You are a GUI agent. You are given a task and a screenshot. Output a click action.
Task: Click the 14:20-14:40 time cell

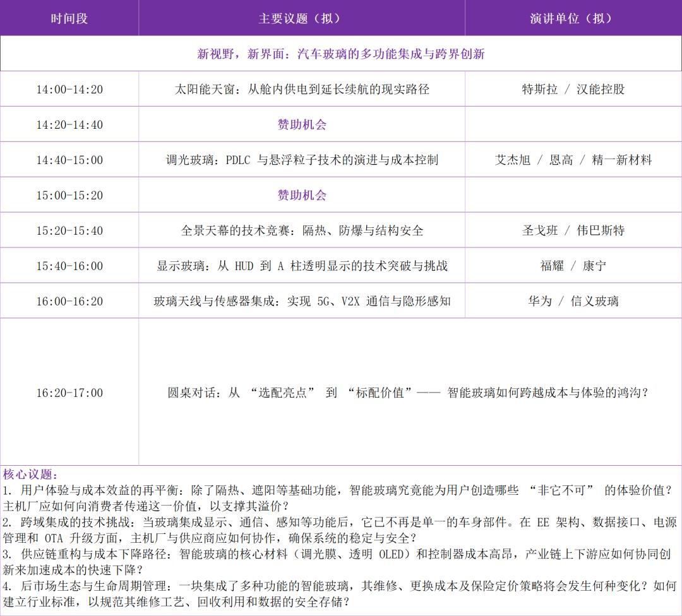pos(69,124)
